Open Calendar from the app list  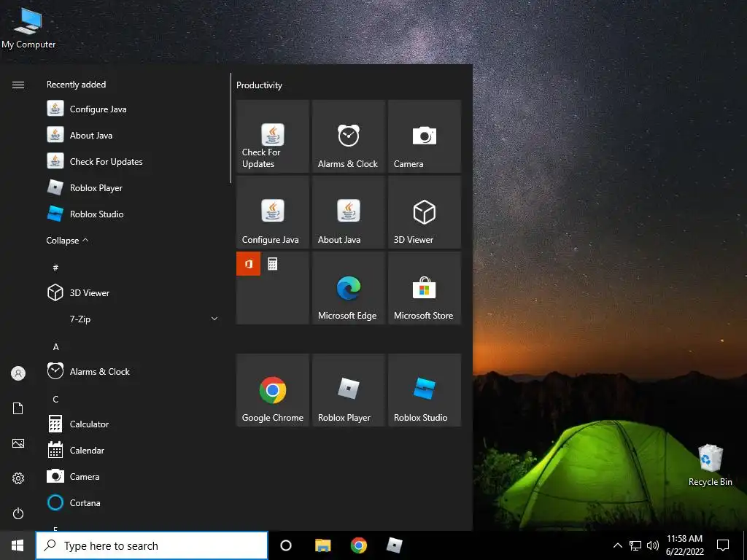[133, 450]
